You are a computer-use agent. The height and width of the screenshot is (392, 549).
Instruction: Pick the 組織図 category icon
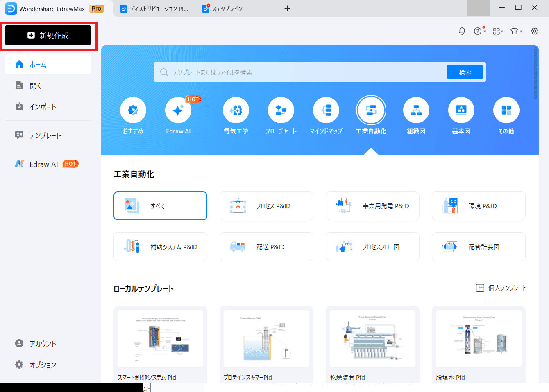(x=416, y=110)
